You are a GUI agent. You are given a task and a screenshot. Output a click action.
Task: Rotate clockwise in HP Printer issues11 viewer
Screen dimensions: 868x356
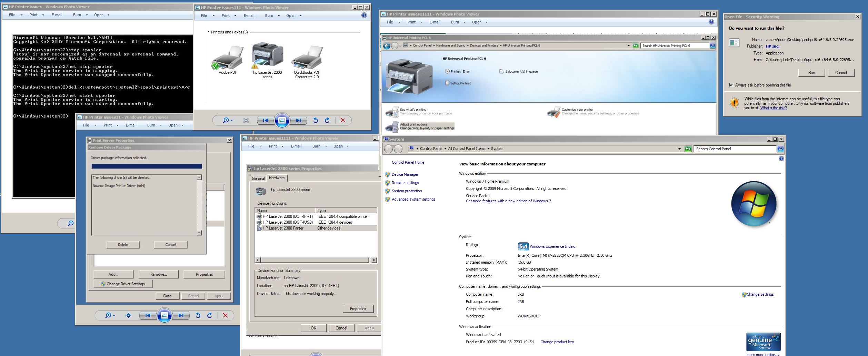209,315
